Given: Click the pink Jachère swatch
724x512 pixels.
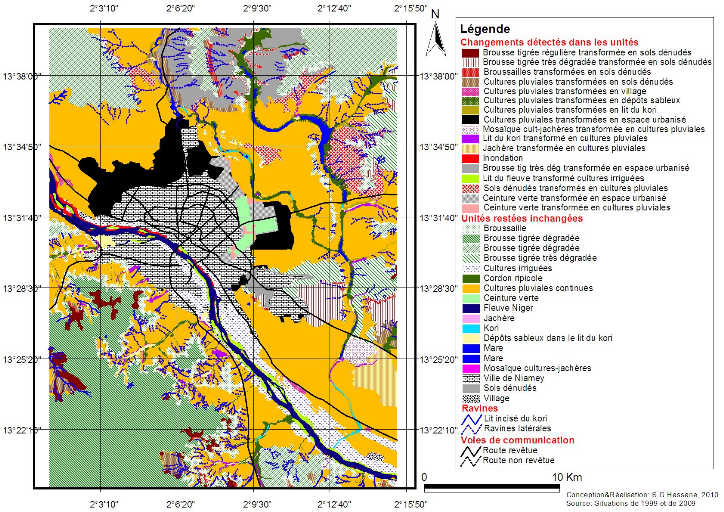Looking at the screenshot, I should [471, 318].
